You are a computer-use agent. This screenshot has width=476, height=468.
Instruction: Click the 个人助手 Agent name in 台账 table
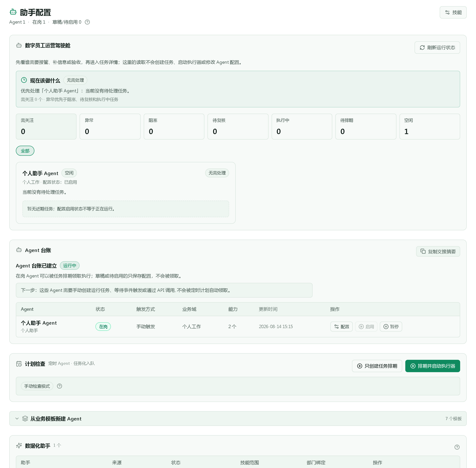coord(39,323)
